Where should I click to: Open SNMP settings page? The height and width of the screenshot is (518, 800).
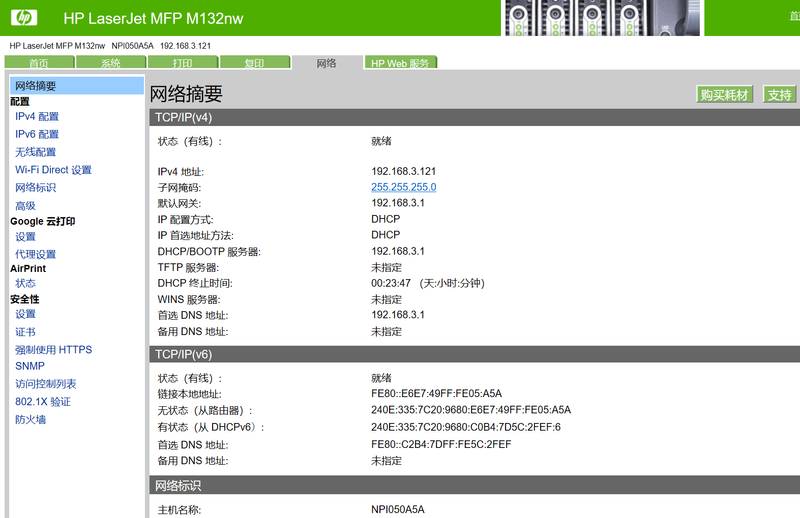(30, 366)
